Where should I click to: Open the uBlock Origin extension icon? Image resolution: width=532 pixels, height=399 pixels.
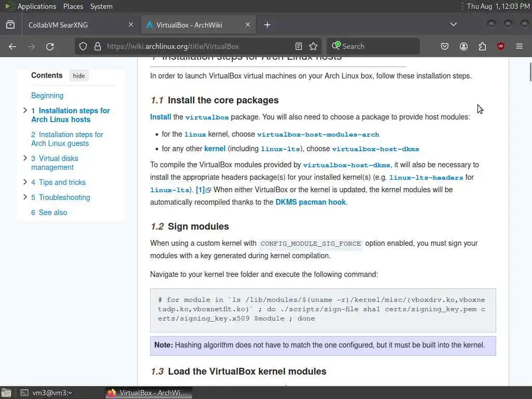[501, 46]
